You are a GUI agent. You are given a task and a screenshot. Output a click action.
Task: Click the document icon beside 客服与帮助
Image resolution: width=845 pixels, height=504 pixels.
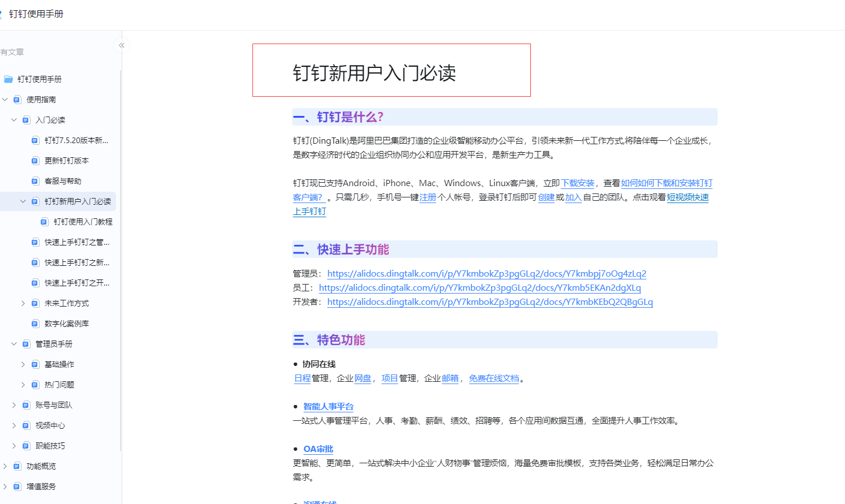(x=35, y=181)
